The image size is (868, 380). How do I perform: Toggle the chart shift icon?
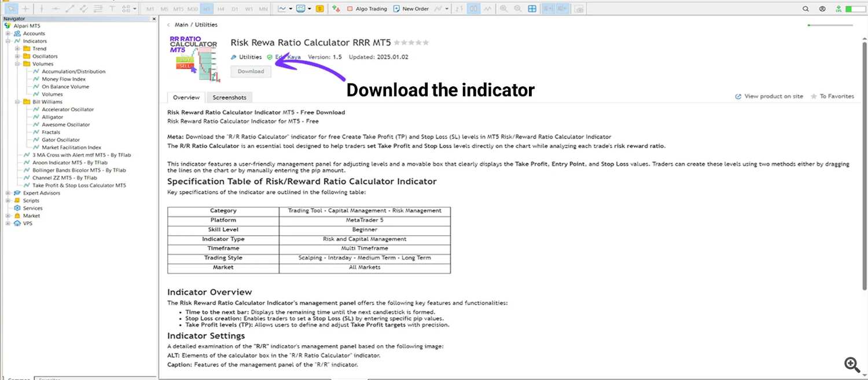point(562,9)
